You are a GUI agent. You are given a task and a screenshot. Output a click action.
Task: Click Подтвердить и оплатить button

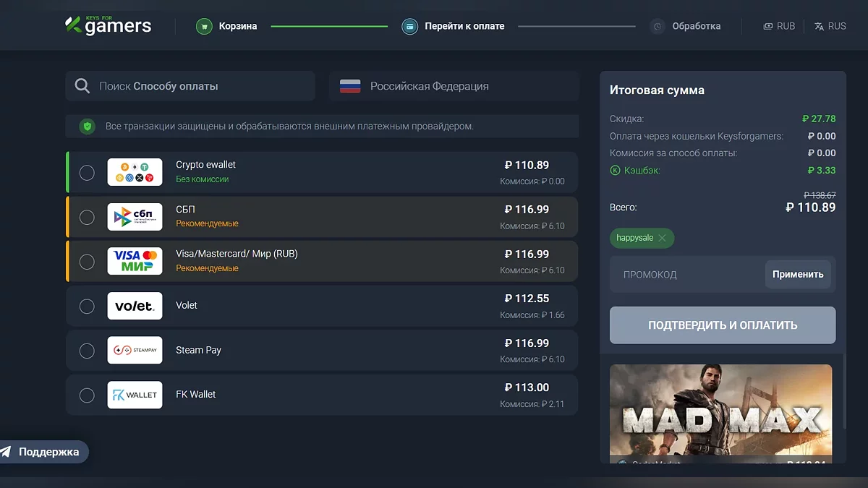click(x=722, y=325)
